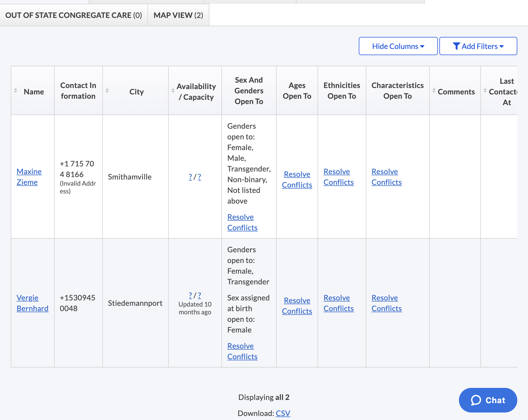Image resolution: width=528 pixels, height=420 pixels.
Task: Open the Hide Columns dropdown
Action: point(398,46)
